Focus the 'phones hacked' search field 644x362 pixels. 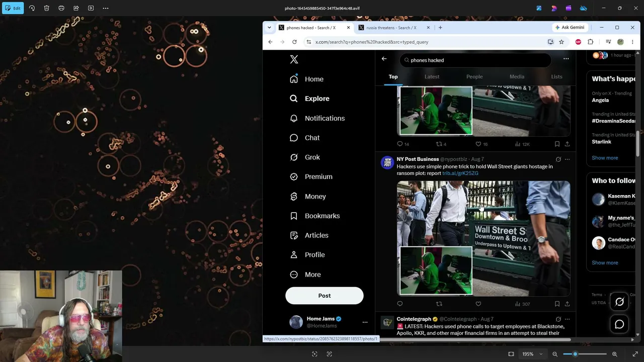tap(475, 60)
